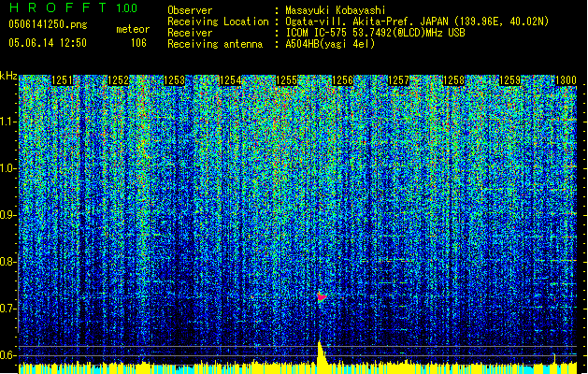Click the 1257 time marker
588x374 pixels.
[x=398, y=80]
